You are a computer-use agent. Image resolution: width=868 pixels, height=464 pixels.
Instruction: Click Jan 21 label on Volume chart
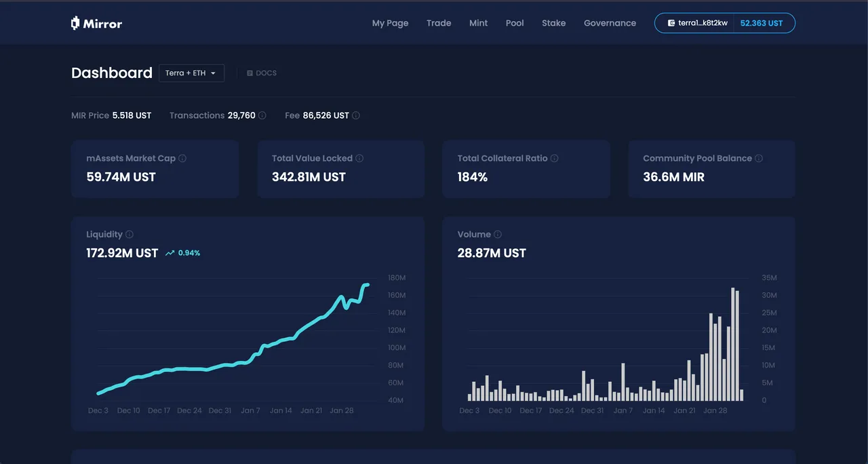(684, 410)
